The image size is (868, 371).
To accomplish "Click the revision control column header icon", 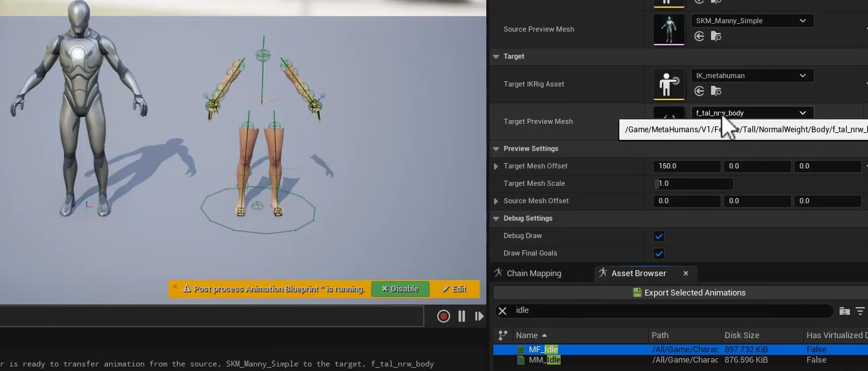I will (503, 336).
